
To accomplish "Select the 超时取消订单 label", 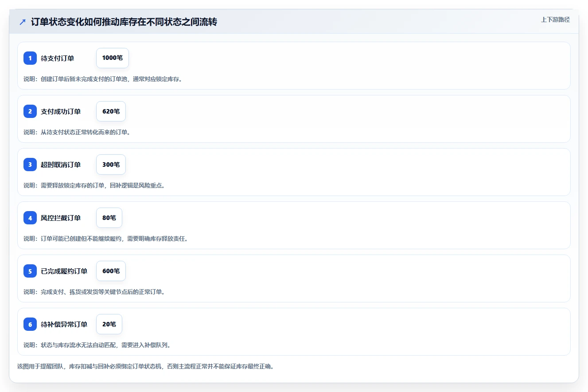I will point(61,165).
